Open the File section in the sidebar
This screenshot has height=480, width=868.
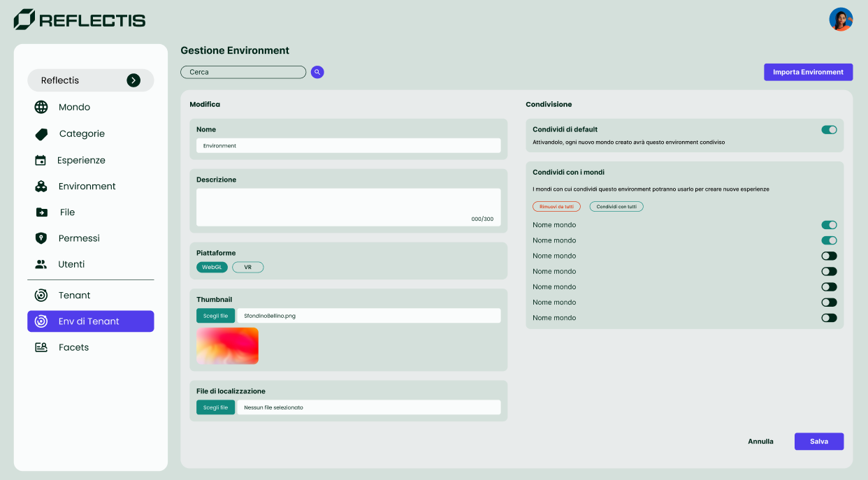point(67,212)
